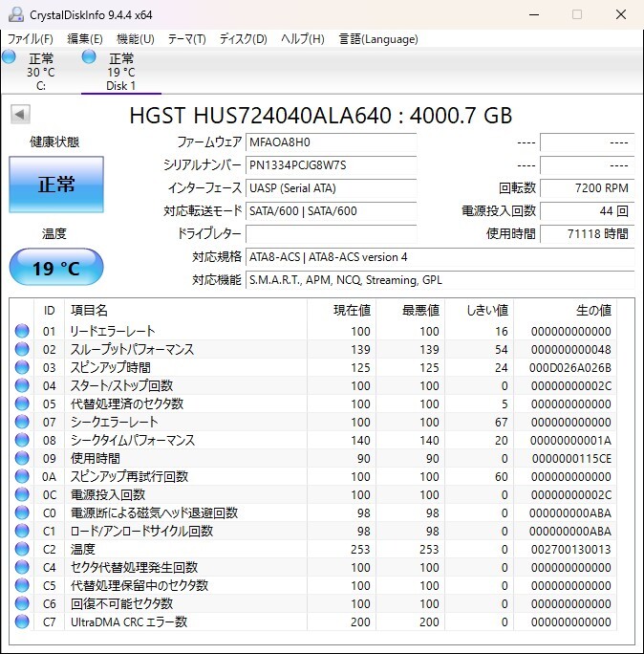Viewport: 644px width, 654px height.
Task: Click status orb of row 09 使用時間
Action: click(x=22, y=458)
